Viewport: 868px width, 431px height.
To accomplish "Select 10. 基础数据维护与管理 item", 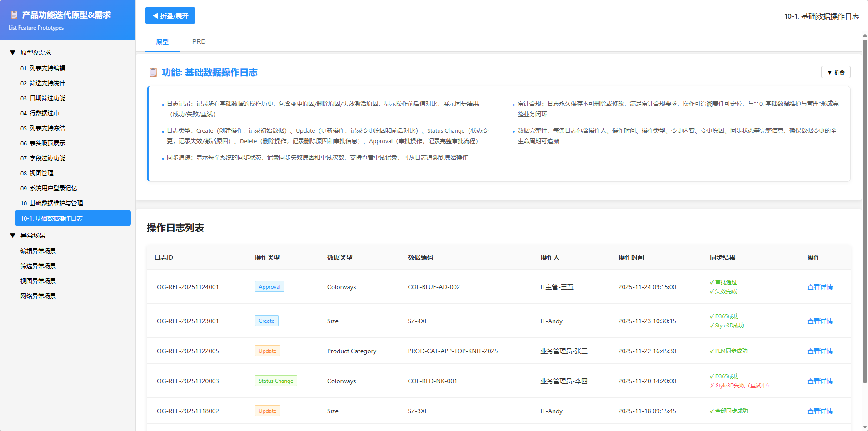I will pos(51,203).
